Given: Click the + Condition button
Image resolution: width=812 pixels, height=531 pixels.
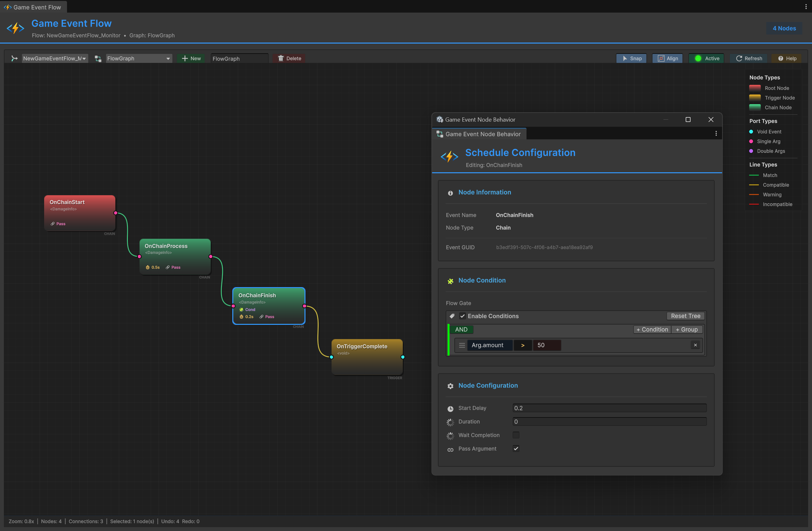Looking at the screenshot, I should click(x=652, y=329).
